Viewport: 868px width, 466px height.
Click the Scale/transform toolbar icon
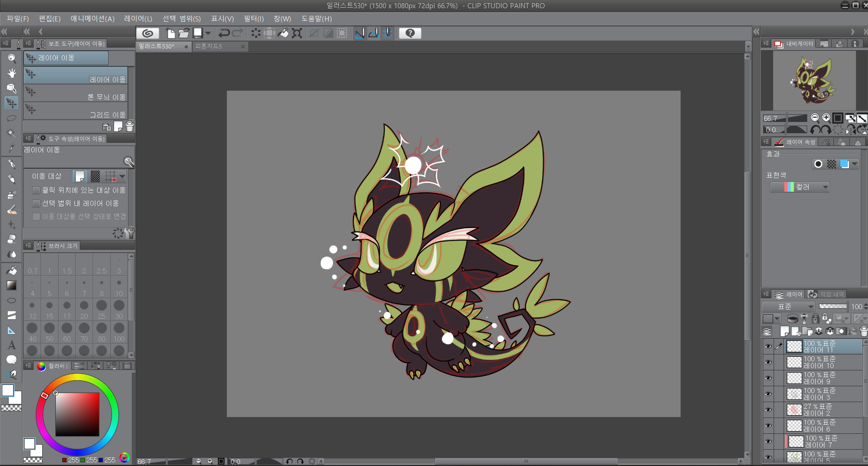297,33
